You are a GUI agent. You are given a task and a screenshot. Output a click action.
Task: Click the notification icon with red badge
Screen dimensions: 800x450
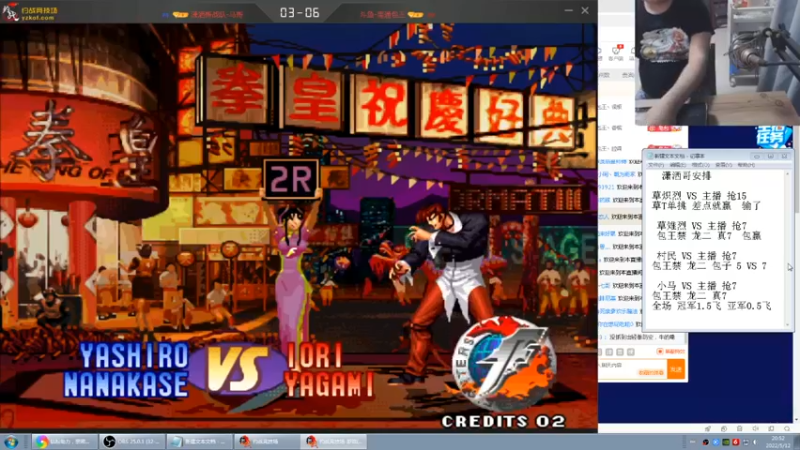pos(616,52)
